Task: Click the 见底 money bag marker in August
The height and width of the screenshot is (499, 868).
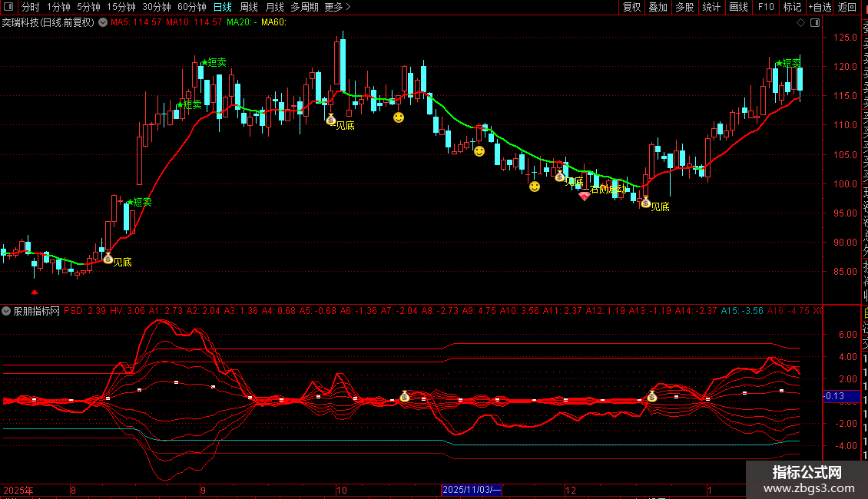Action: click(108, 259)
